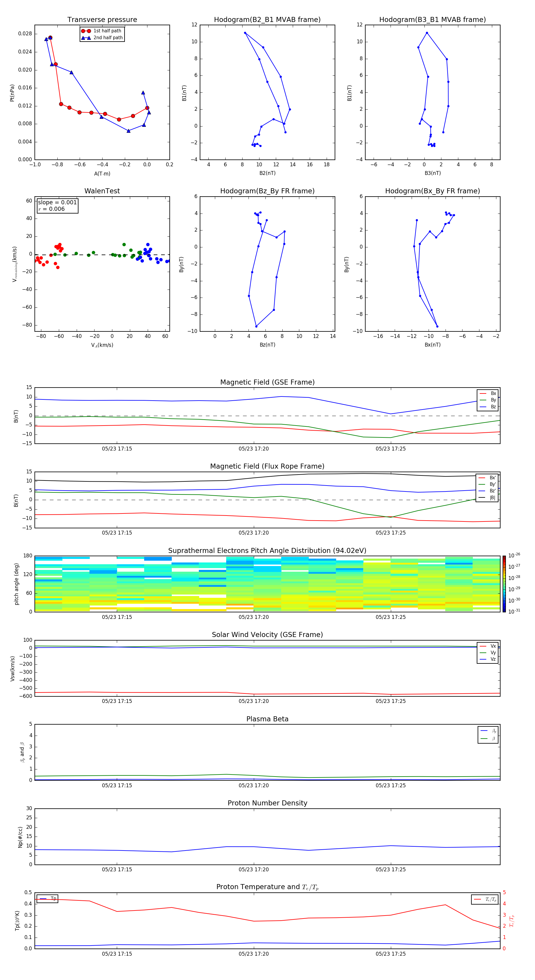Click the "Pt(nPa)" y-axis label
The width and height of the screenshot is (535, 980).
point(12,92)
